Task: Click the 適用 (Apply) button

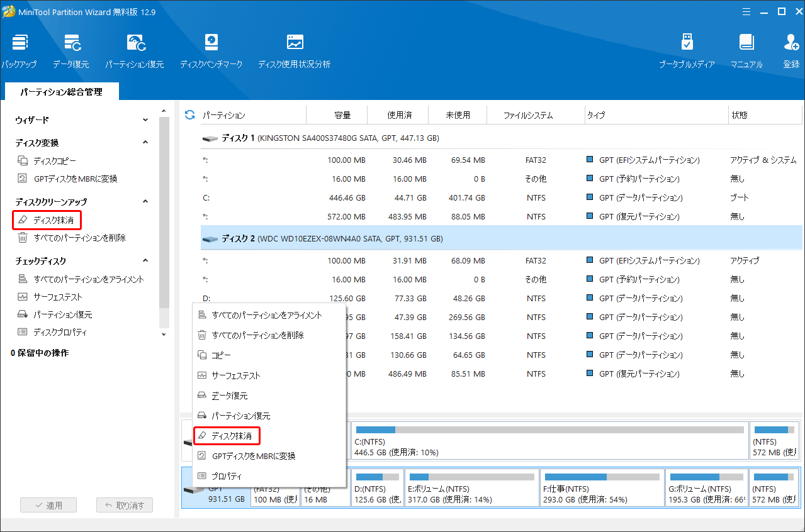Action: 48,505
